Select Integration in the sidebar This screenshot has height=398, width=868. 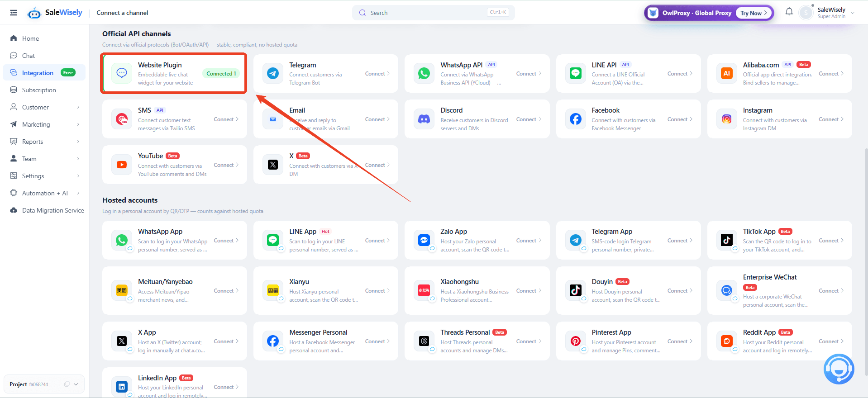(44, 73)
